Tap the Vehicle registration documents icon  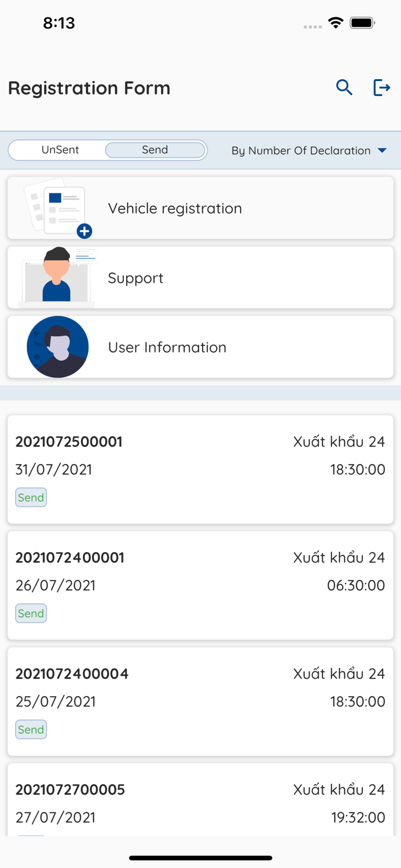pyautogui.click(x=55, y=207)
